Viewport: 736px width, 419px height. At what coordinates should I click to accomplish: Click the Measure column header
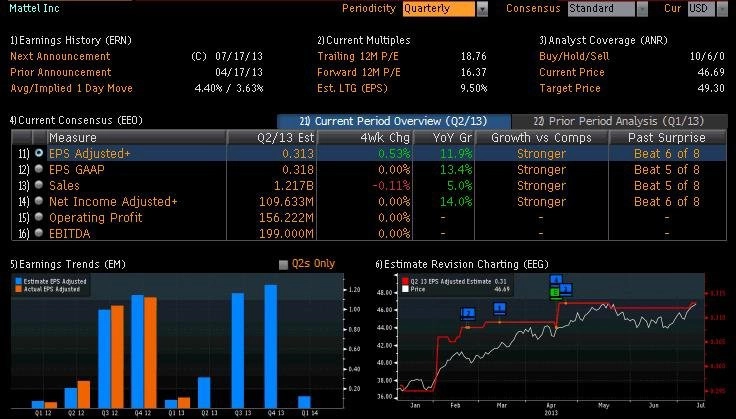tap(136, 137)
